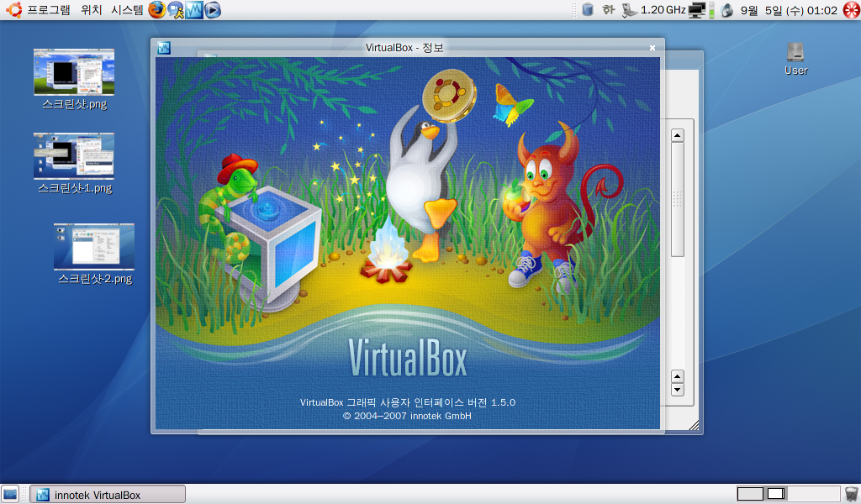Launch VirtualBox from the top panel launcher
This screenshot has height=504, width=861.
[194, 10]
